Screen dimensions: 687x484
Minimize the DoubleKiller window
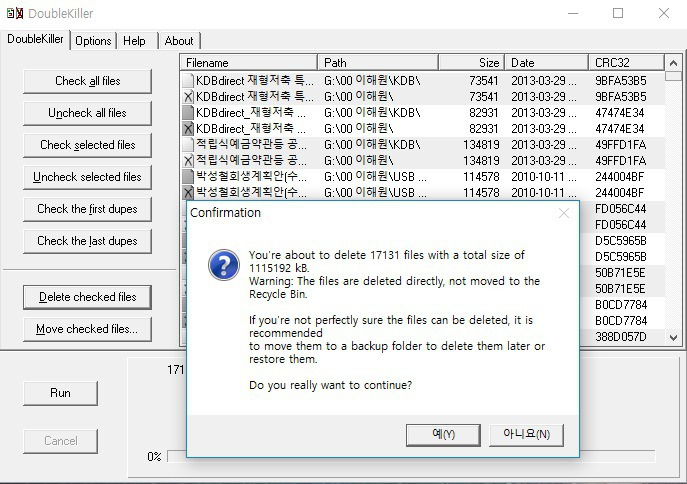click(573, 14)
